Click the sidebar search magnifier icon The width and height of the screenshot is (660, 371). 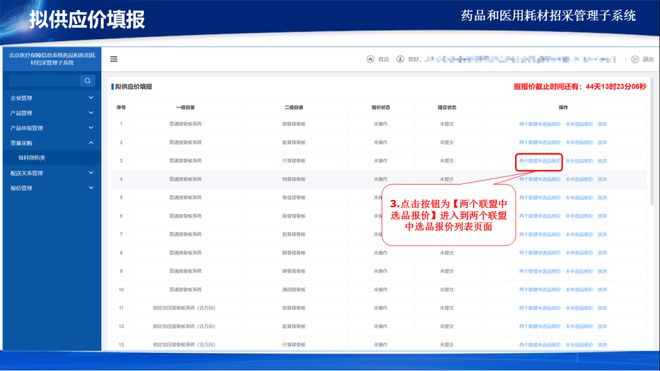[87, 80]
